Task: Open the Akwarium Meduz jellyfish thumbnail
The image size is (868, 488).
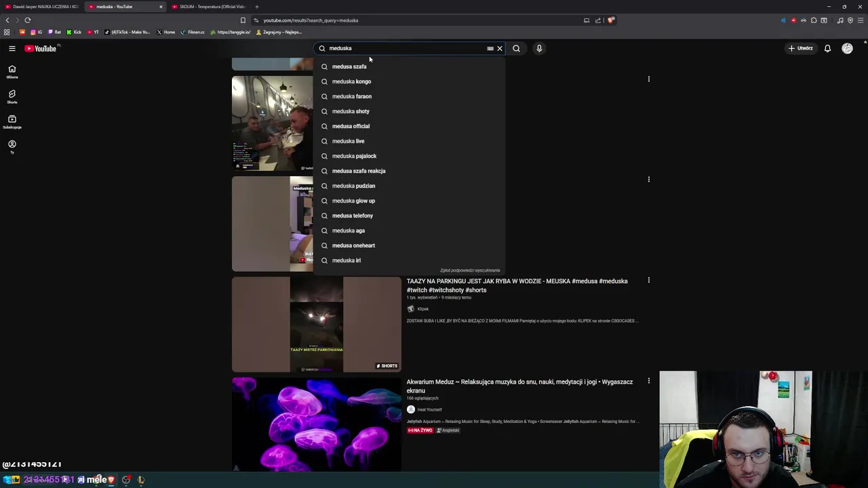Action: (x=317, y=424)
